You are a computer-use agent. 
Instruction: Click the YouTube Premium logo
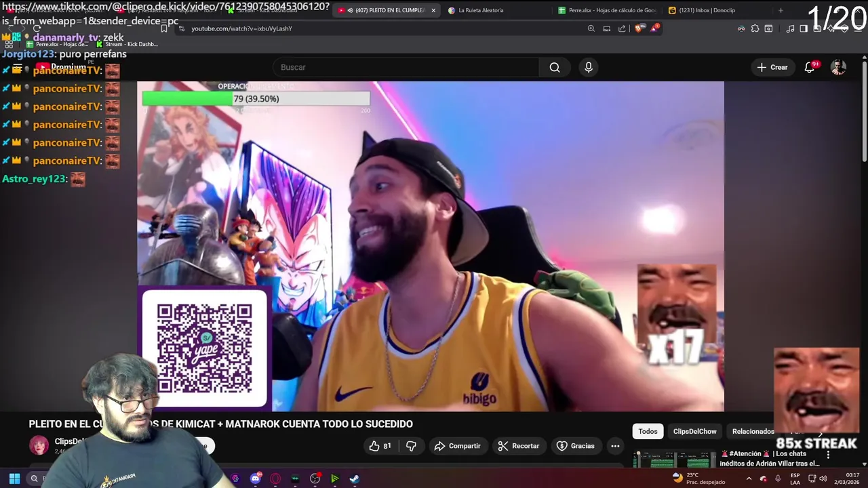(x=61, y=67)
